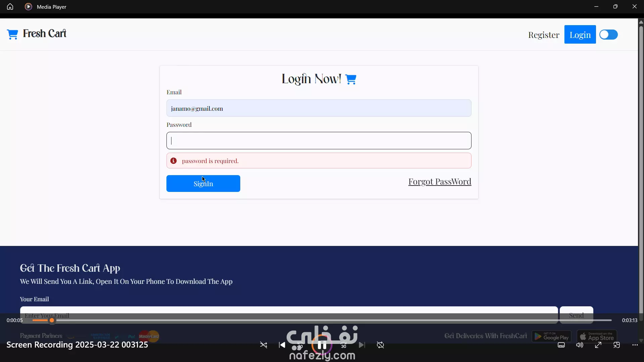
Task: Click the 'Login Now!' heading
Action: click(x=311, y=79)
